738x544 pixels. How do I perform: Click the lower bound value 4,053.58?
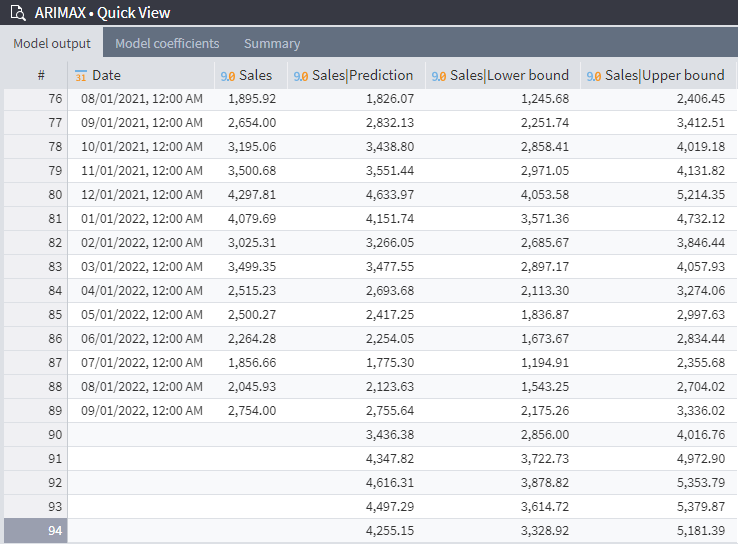pyautogui.click(x=545, y=195)
